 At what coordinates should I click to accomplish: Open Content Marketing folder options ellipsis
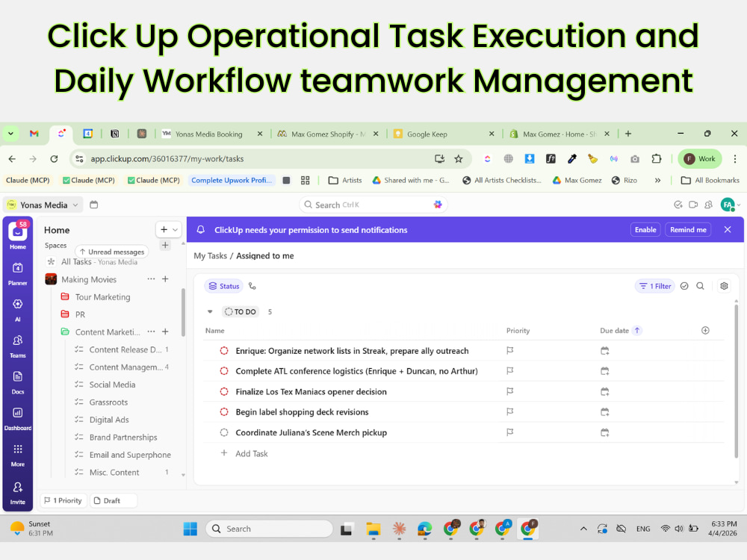[x=151, y=332]
